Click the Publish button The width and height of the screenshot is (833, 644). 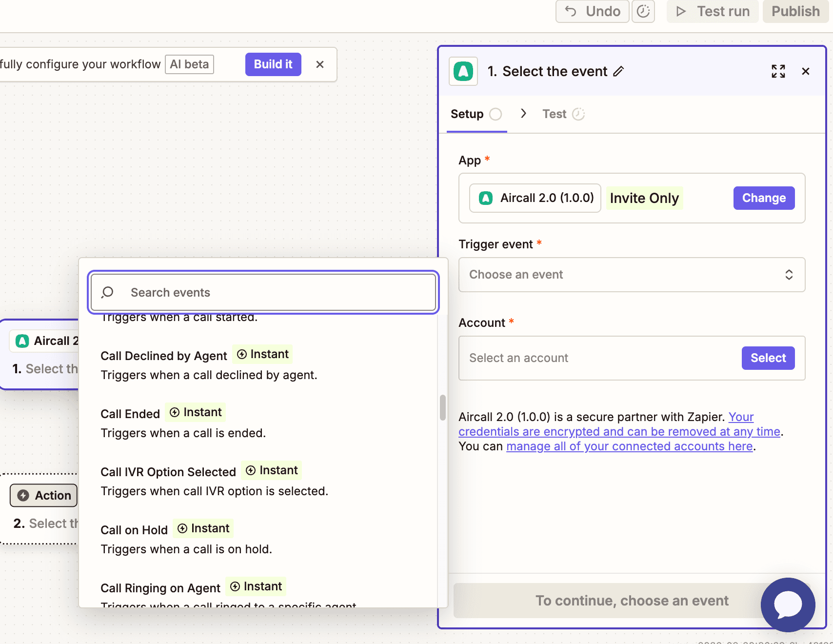pos(795,11)
